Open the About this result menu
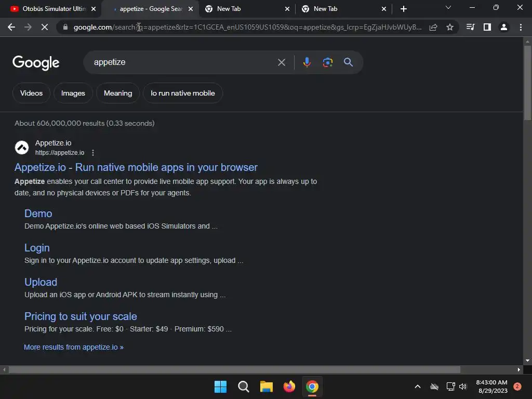 click(x=93, y=153)
